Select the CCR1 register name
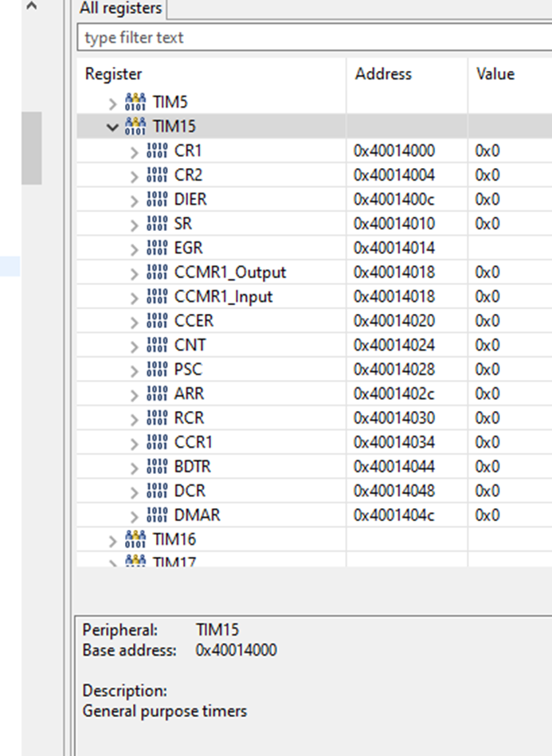The image size is (552, 756). click(x=193, y=442)
